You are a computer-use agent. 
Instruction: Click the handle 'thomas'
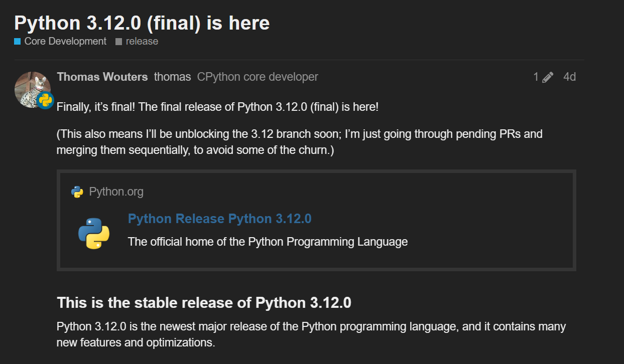[x=173, y=76]
